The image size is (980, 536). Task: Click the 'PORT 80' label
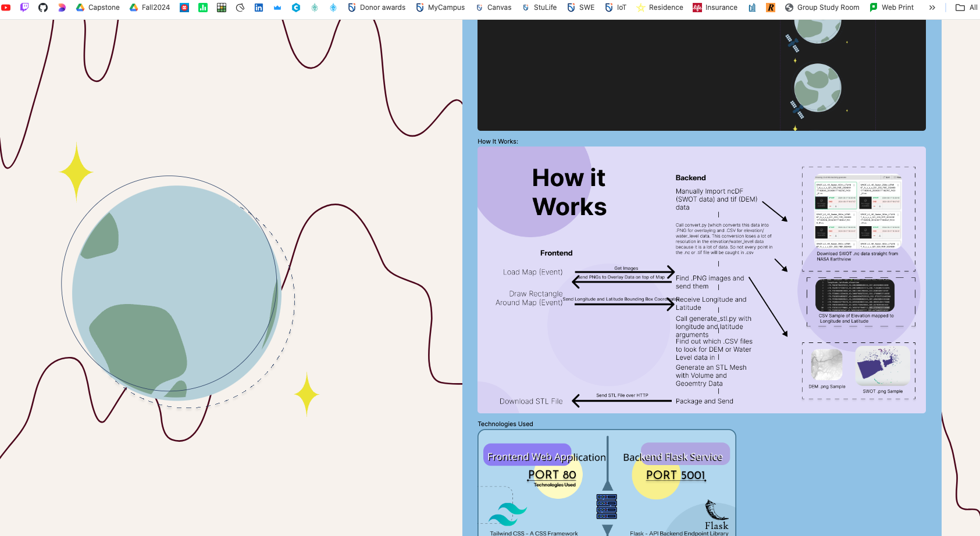[x=552, y=475]
